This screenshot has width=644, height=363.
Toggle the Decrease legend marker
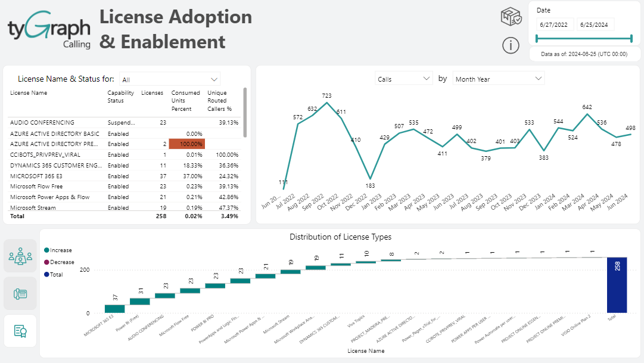pyautogui.click(x=47, y=262)
